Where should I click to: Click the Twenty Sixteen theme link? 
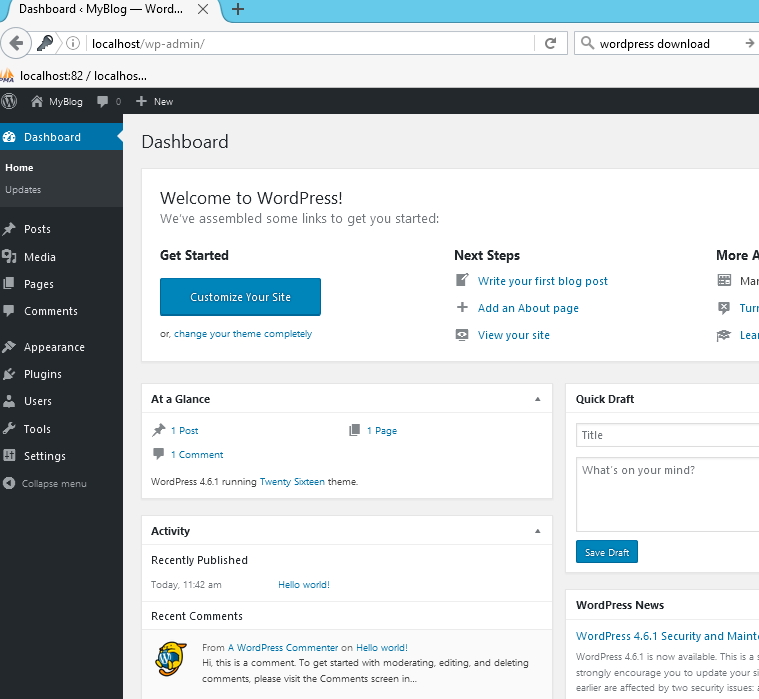point(292,482)
